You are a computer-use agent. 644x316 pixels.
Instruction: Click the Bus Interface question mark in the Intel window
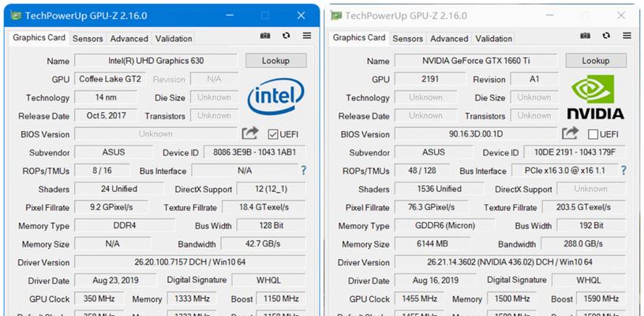(x=304, y=170)
